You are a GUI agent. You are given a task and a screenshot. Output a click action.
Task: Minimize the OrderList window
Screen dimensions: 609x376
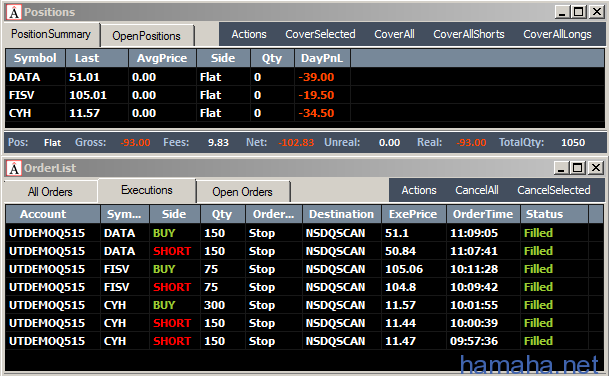(x=560, y=168)
